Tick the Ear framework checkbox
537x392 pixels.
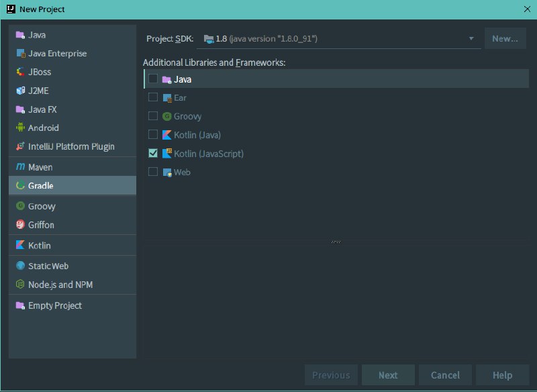coord(153,97)
